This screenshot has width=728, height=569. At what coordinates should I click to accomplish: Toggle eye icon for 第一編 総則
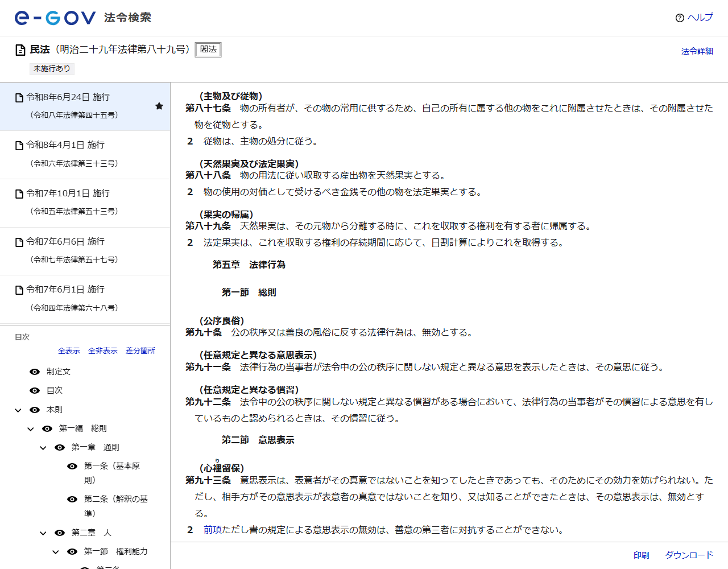pos(47,428)
